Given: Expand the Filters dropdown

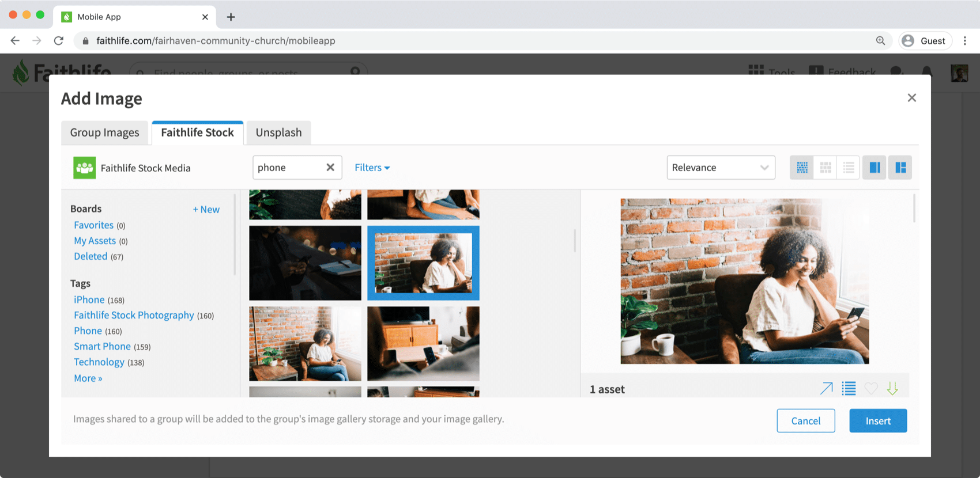Looking at the screenshot, I should click(372, 168).
